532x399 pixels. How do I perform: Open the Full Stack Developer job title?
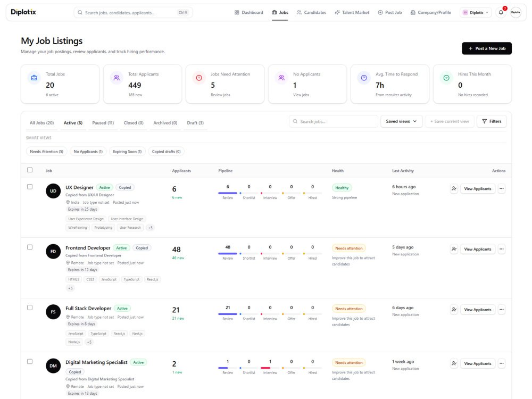pyautogui.click(x=88, y=308)
